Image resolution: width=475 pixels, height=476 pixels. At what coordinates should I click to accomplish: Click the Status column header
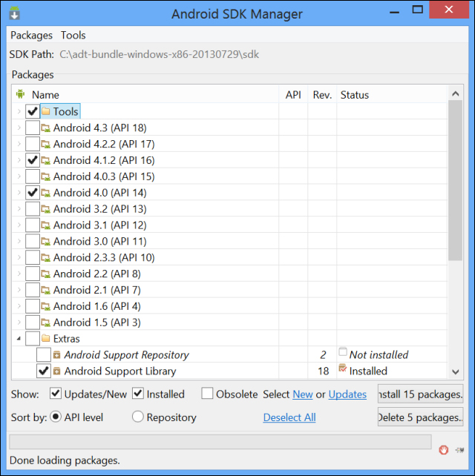click(392, 95)
